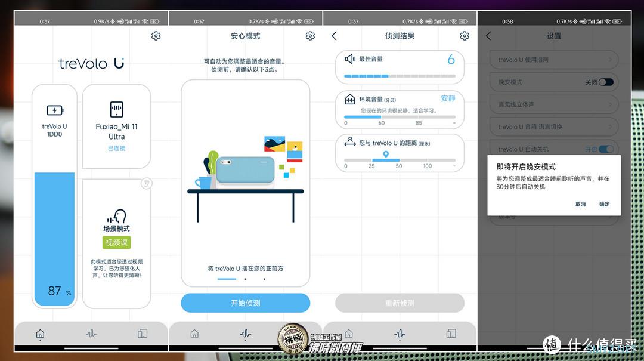Open the help question mark on 场景模式 card
The height and width of the screenshot is (361, 644).
click(146, 183)
